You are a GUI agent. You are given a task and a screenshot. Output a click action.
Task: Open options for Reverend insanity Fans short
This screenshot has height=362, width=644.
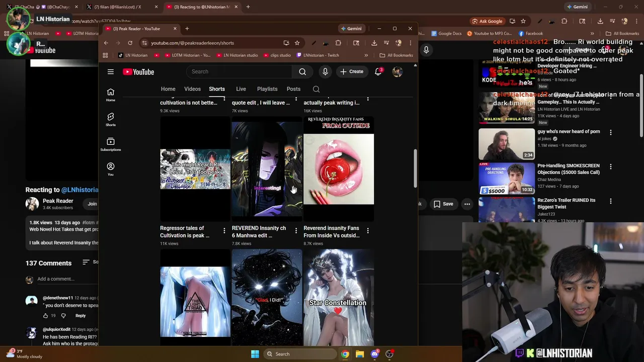(368, 231)
